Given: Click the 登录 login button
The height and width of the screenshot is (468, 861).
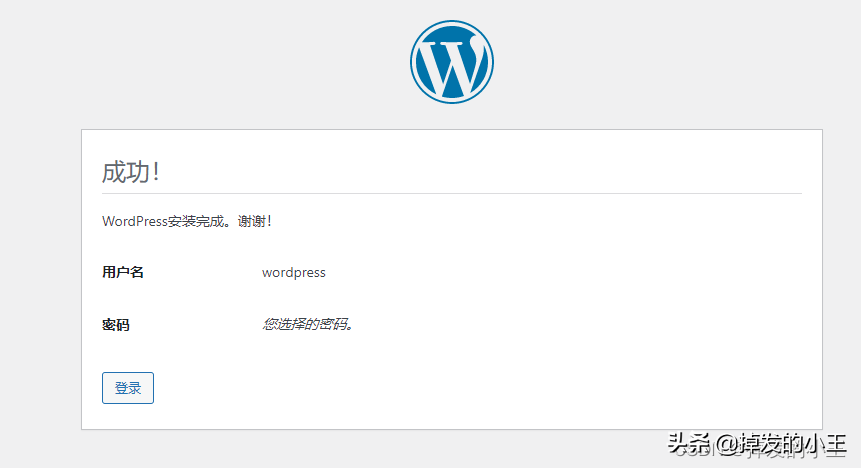Looking at the screenshot, I should pyautogui.click(x=128, y=388).
